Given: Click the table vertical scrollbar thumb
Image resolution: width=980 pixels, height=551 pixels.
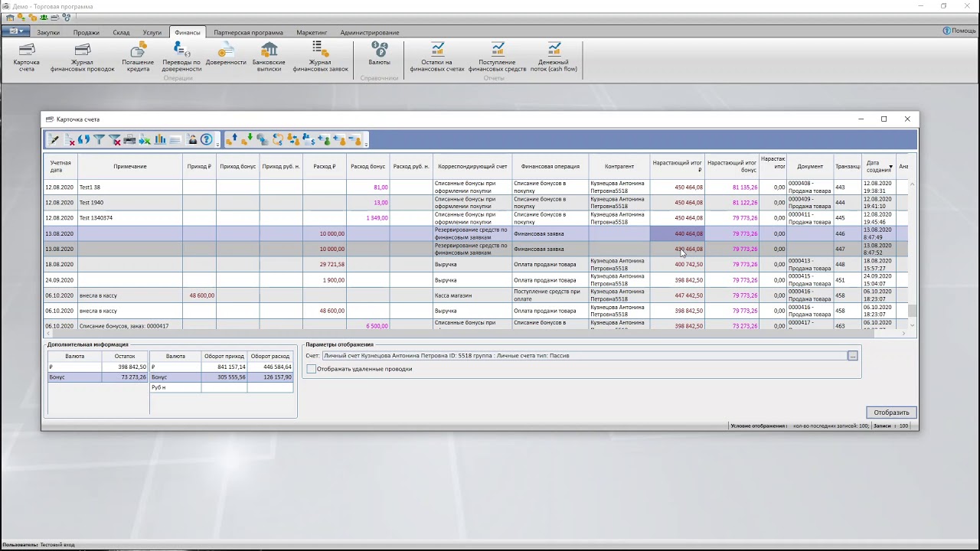Looking at the screenshot, I should 913,311.
